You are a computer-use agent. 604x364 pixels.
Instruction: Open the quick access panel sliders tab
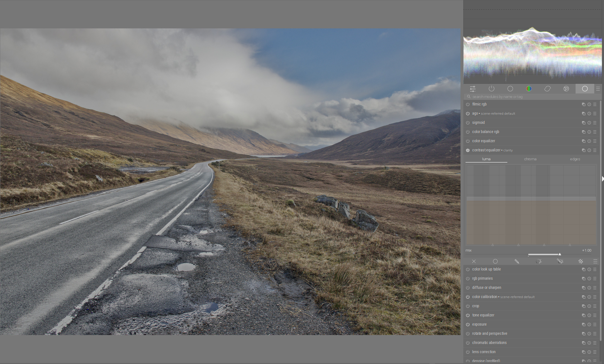[473, 89]
